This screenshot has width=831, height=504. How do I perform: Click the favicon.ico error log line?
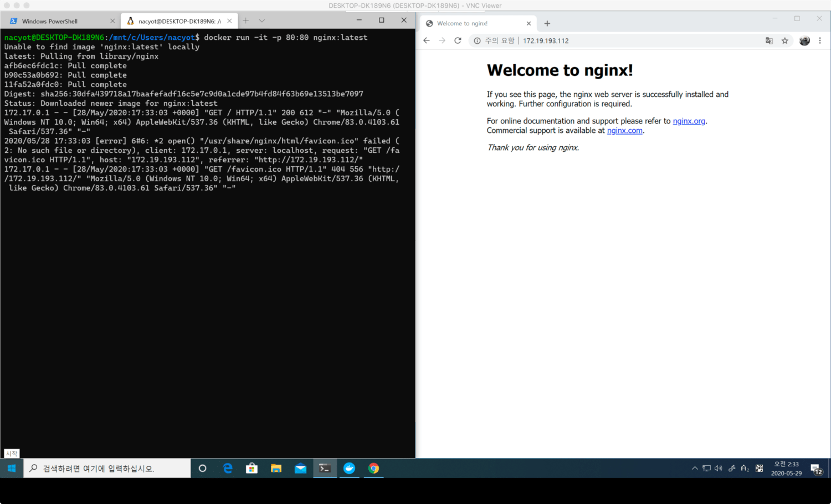point(202,151)
